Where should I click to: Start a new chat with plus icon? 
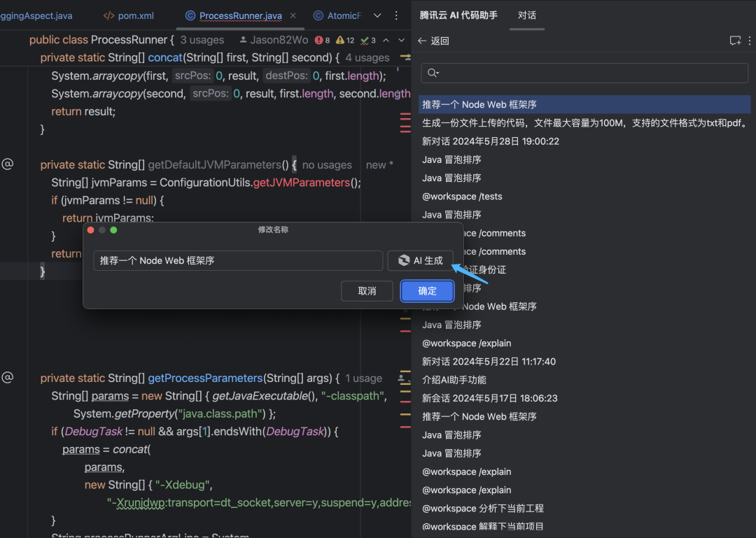(735, 41)
